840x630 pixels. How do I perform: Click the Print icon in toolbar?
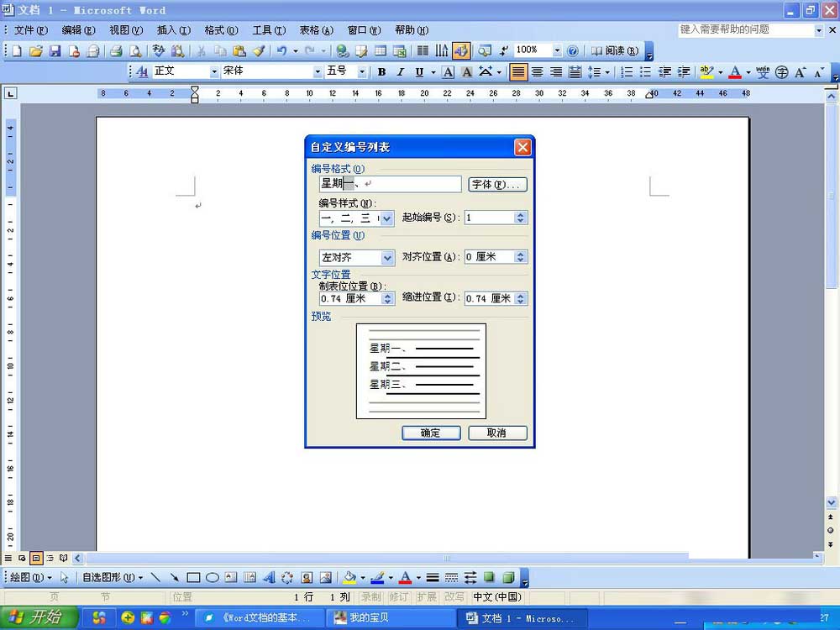tap(117, 51)
